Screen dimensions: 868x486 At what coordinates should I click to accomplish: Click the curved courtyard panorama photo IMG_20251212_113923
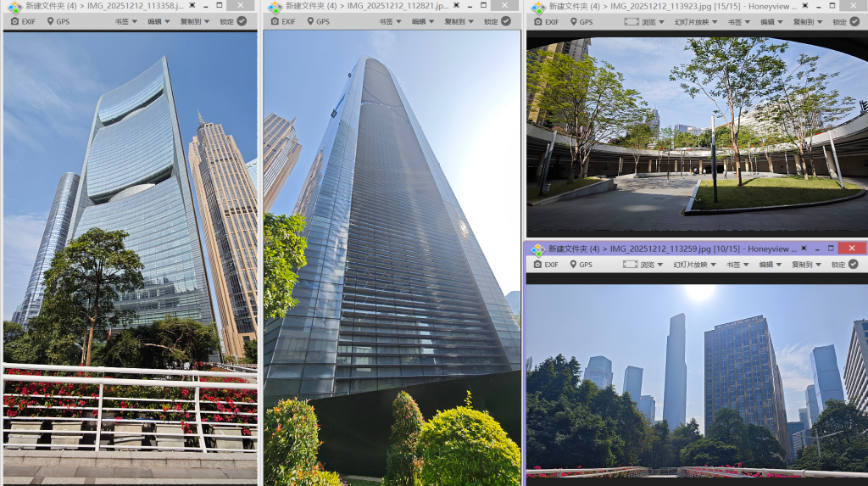coord(695,136)
